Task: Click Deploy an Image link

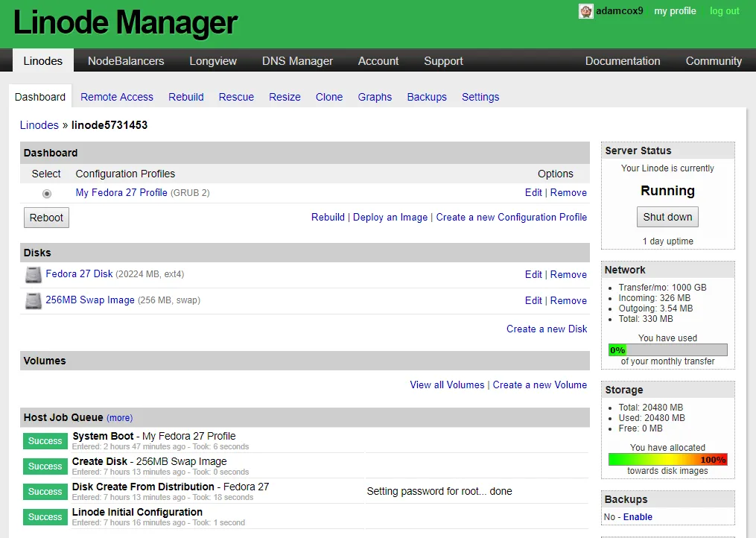Action: click(390, 217)
